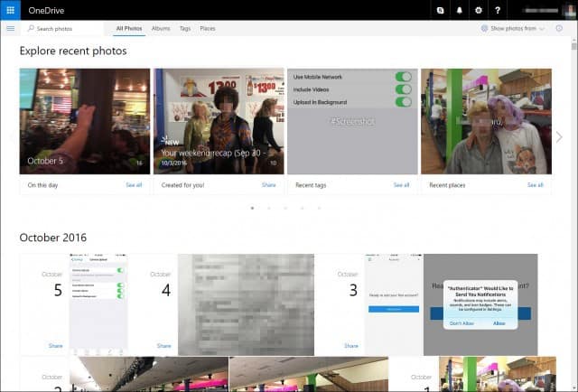This screenshot has height=392, width=578.
Task: Click the October 4 date label
Action: click(x=161, y=285)
